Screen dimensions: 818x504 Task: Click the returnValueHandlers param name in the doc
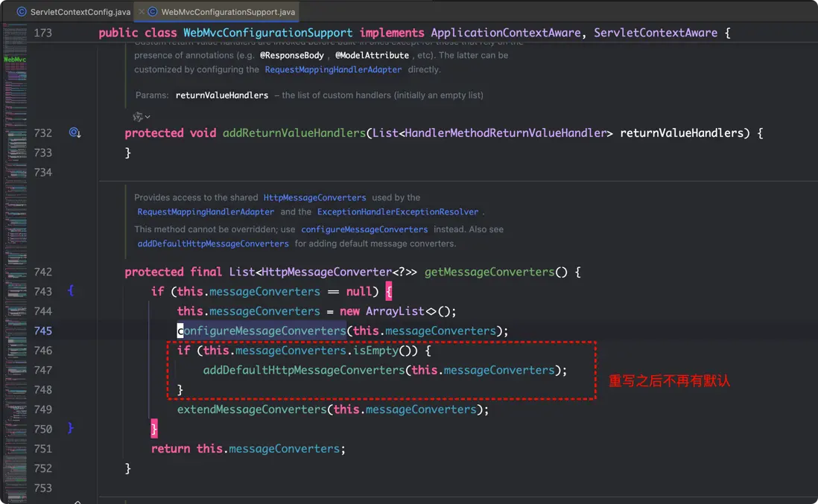tap(222, 95)
